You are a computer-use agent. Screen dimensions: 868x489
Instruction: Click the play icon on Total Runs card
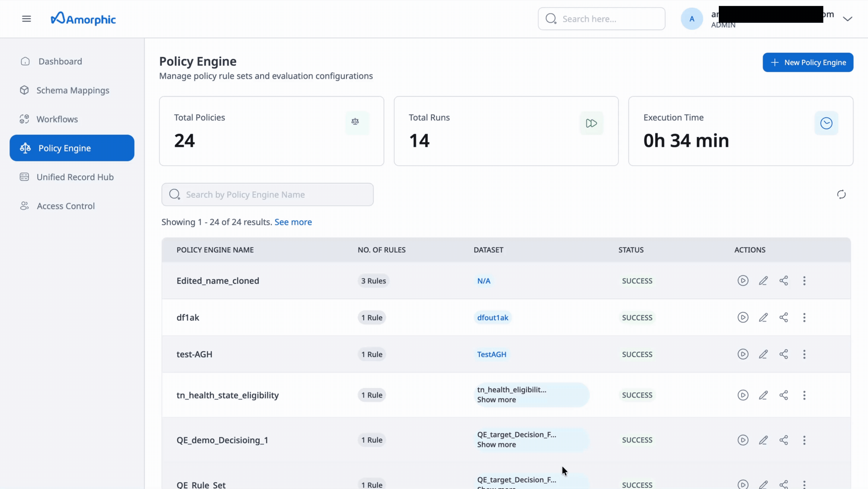point(591,123)
